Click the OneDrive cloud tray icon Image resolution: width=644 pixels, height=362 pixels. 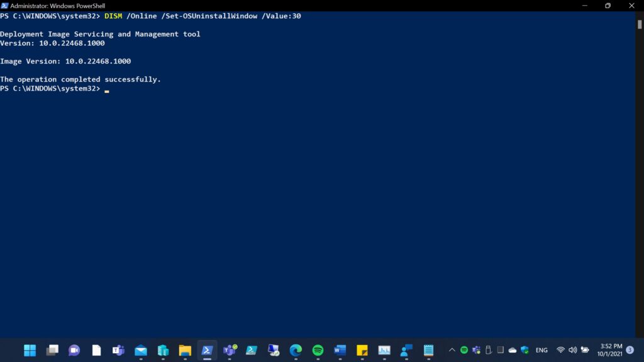[x=513, y=350]
